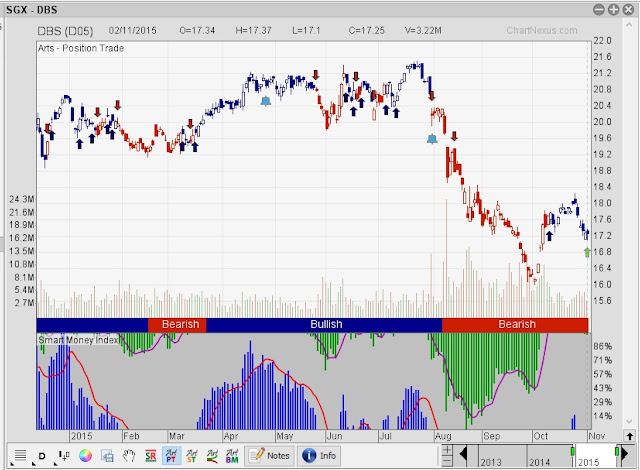Open the color wheel theme picker

85,455
